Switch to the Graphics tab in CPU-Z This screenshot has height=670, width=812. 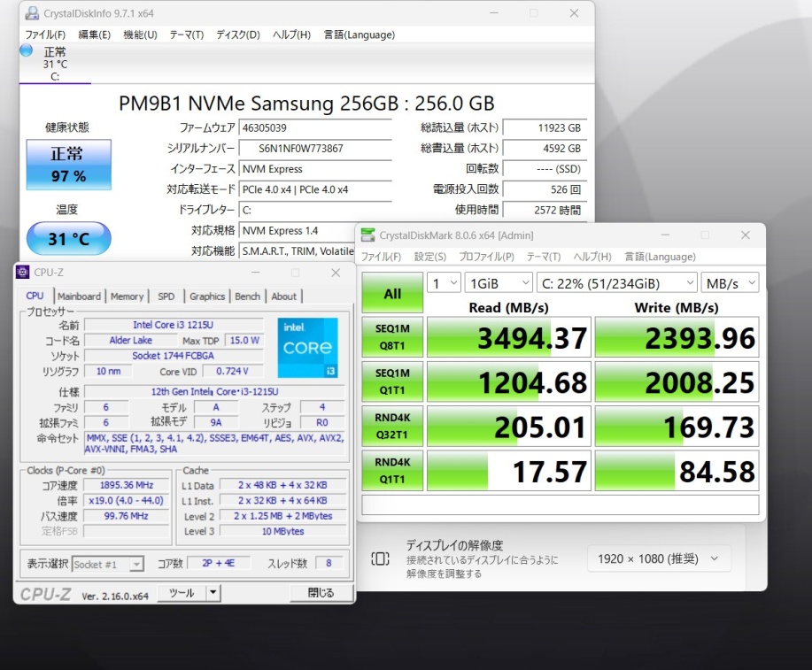coord(207,296)
